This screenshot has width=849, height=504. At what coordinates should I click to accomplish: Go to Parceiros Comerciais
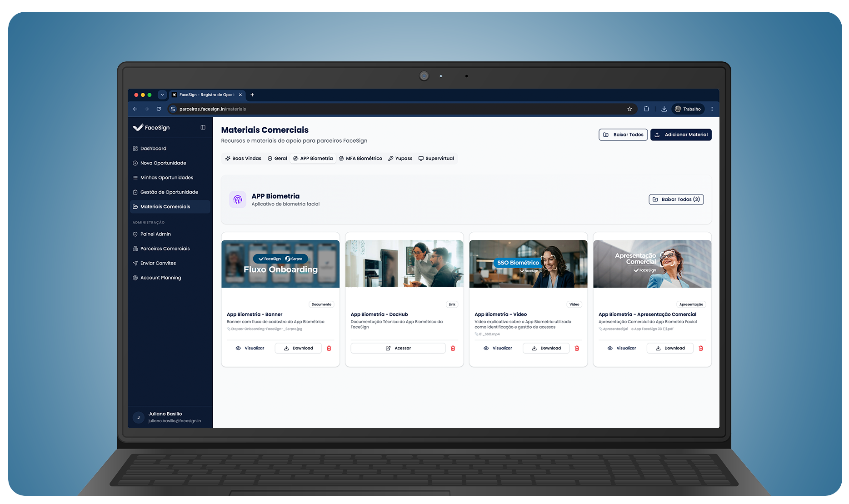(170, 249)
